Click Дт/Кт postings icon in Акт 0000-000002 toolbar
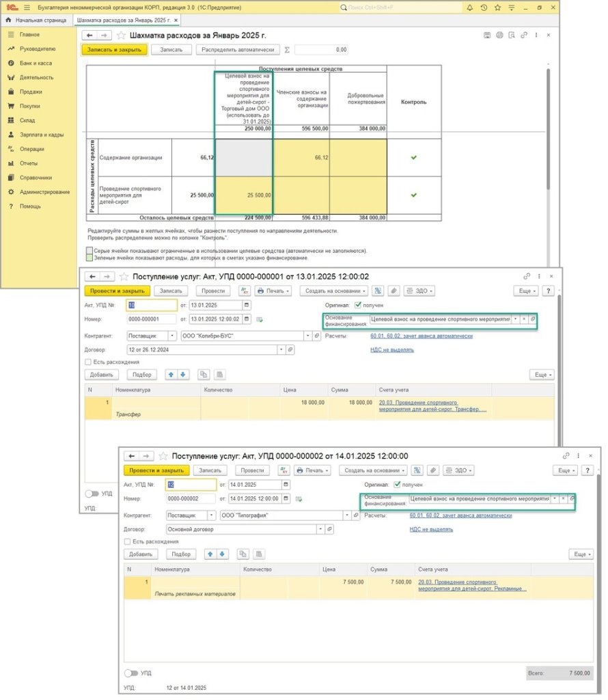 pyautogui.click(x=284, y=470)
